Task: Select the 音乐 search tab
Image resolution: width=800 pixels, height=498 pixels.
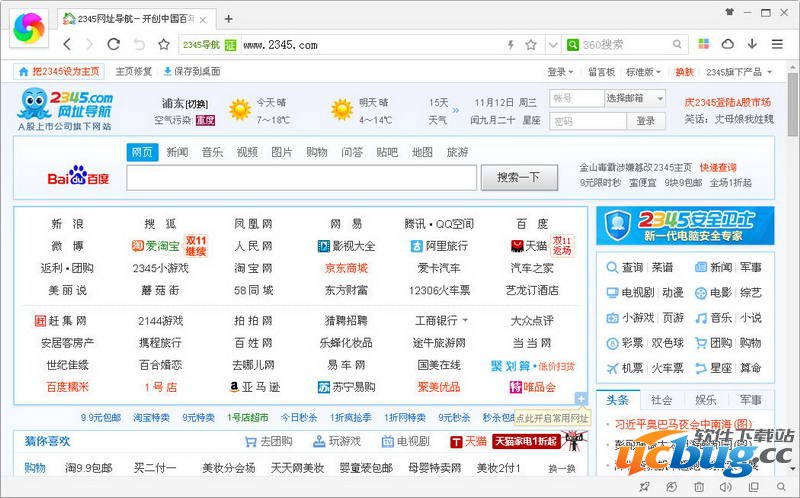Action: [212, 152]
